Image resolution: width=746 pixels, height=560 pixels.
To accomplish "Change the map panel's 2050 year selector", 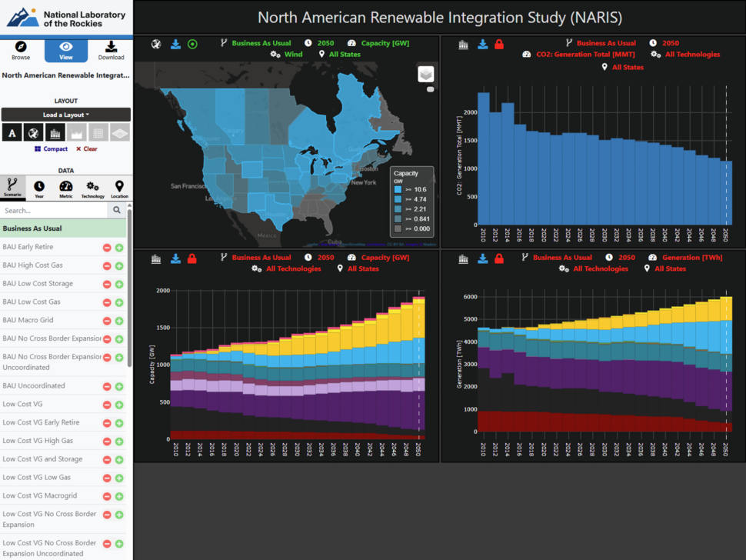I will (x=320, y=43).
